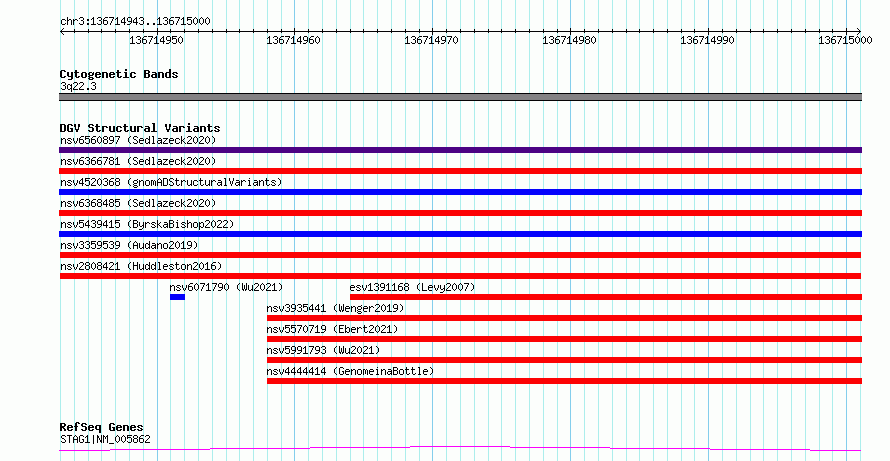Open variant nsv6071790 (Wu2021) label
890x461 pixels.
pos(226,287)
